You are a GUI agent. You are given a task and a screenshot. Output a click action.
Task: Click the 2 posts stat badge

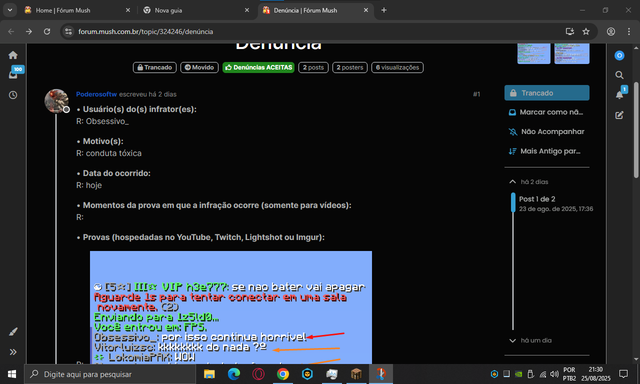pyautogui.click(x=313, y=67)
